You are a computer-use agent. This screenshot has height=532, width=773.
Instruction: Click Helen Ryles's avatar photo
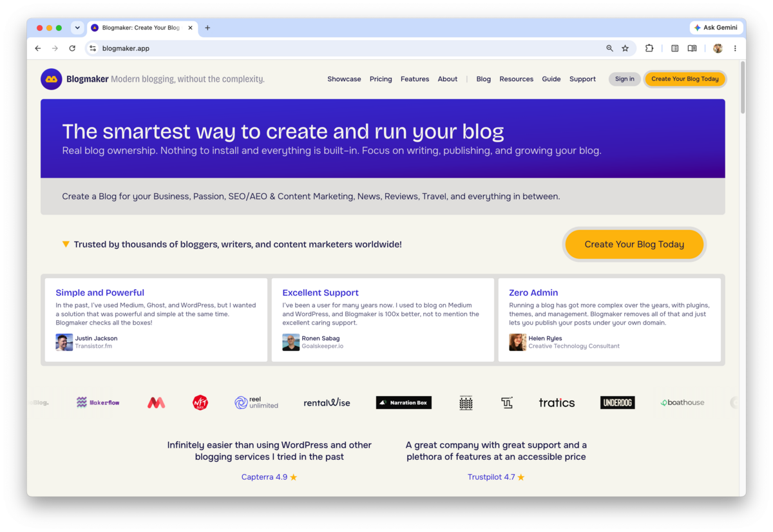pyautogui.click(x=518, y=342)
